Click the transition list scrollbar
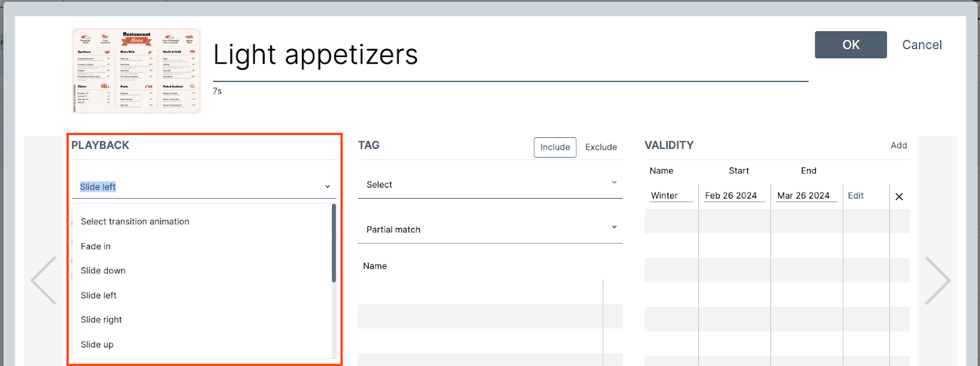980x366 pixels. click(x=334, y=244)
